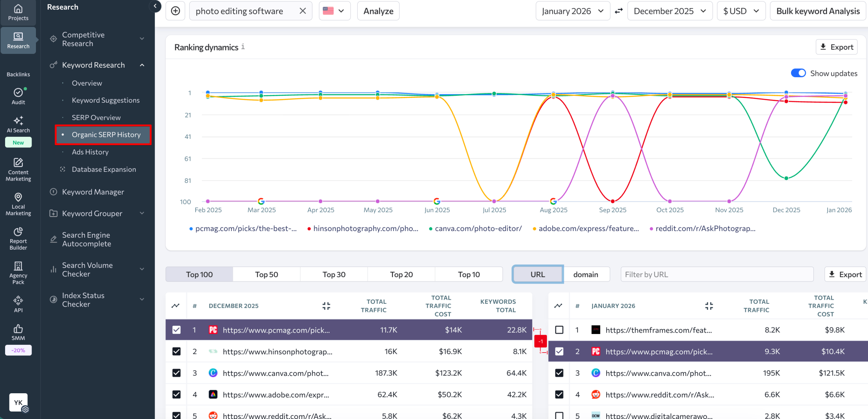Clear the keyword search field
This screenshot has height=419, width=868.
302,11
